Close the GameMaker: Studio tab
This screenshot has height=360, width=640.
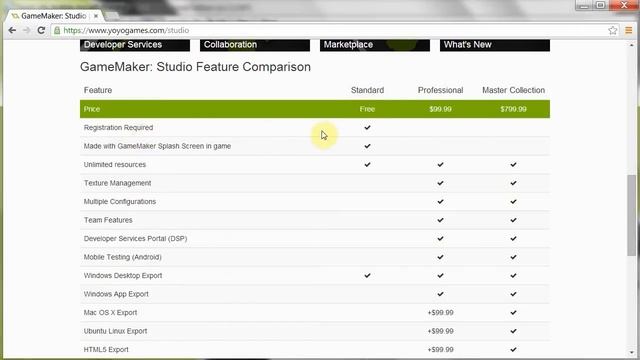[x=96, y=16]
